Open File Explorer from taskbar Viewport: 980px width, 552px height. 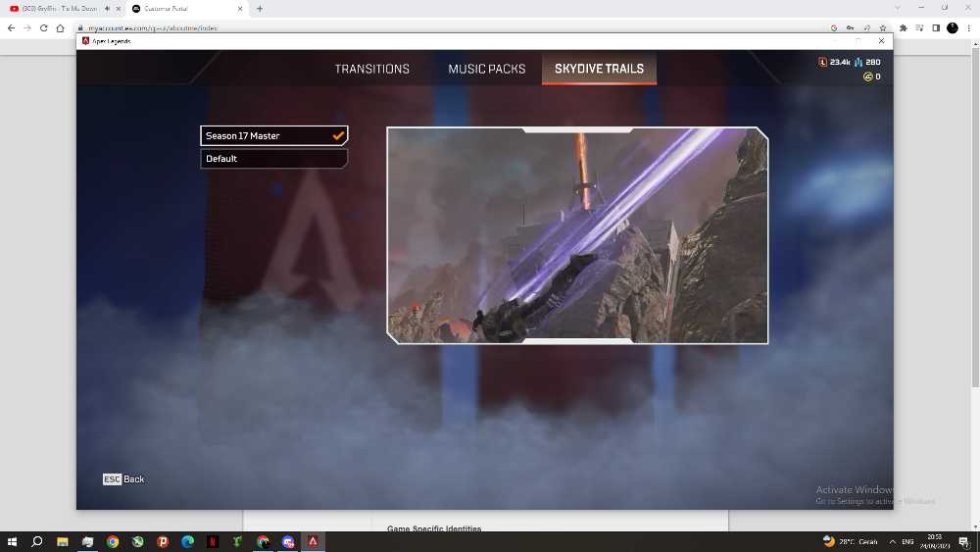coord(63,541)
